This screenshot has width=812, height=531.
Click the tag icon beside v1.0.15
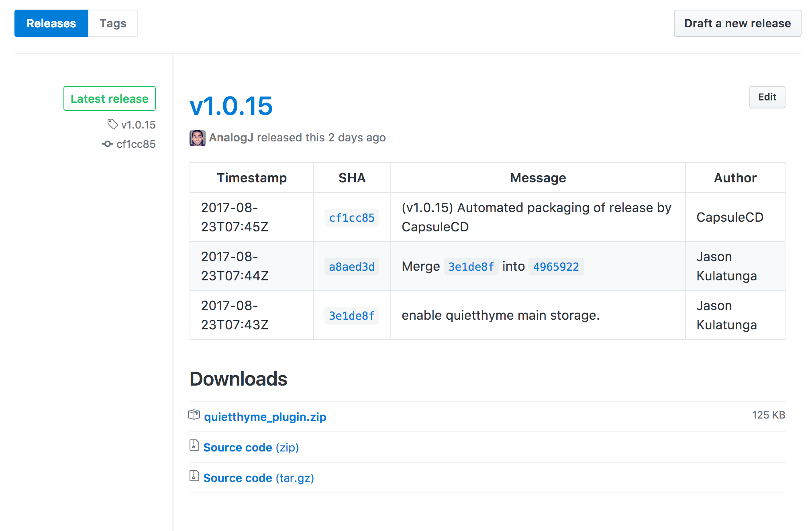(112, 124)
